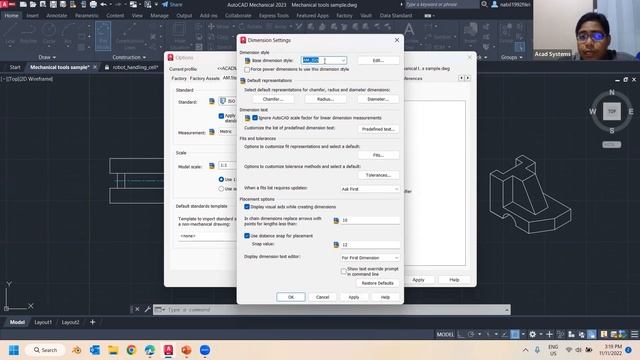Click icon next to Default representations heading
This screenshot has height=360, width=640.
pyautogui.click(x=243, y=81)
